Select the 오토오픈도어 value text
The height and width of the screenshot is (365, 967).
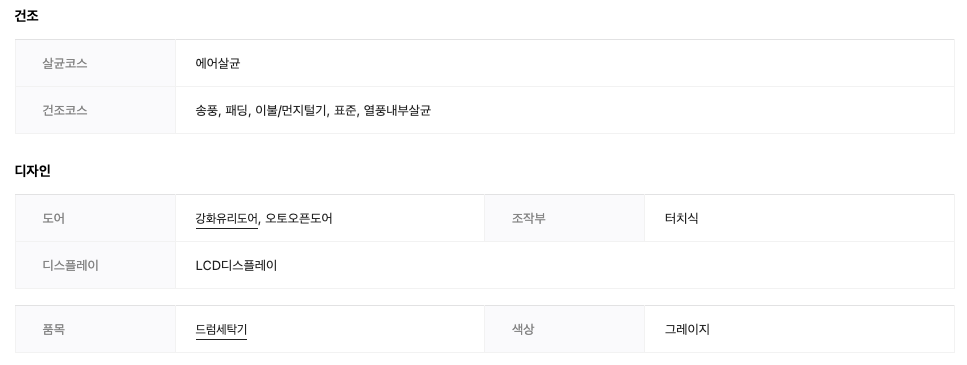pyautogui.click(x=298, y=218)
